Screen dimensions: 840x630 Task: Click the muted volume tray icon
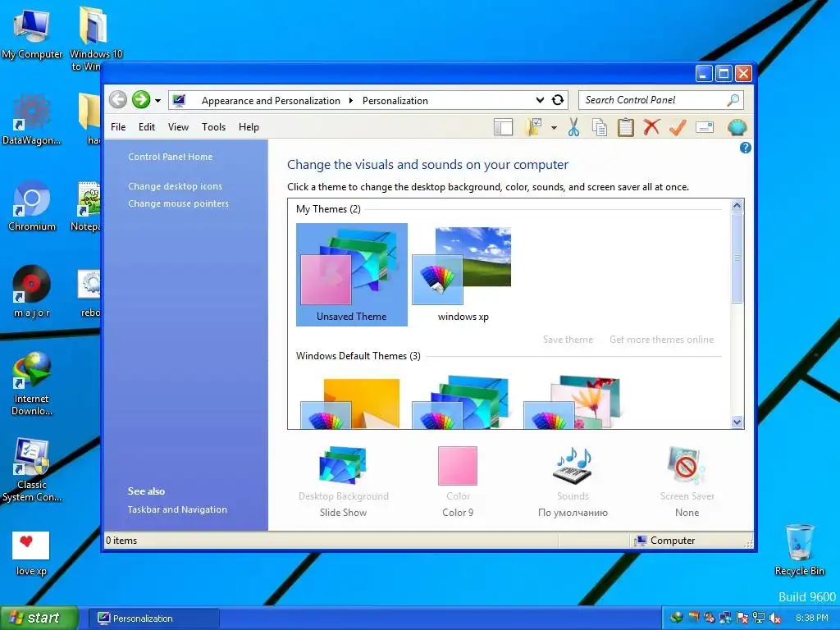click(x=775, y=618)
